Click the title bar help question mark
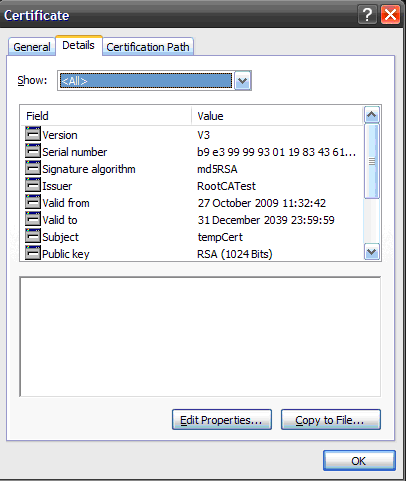Viewport: 406px width, 481px height. point(367,15)
